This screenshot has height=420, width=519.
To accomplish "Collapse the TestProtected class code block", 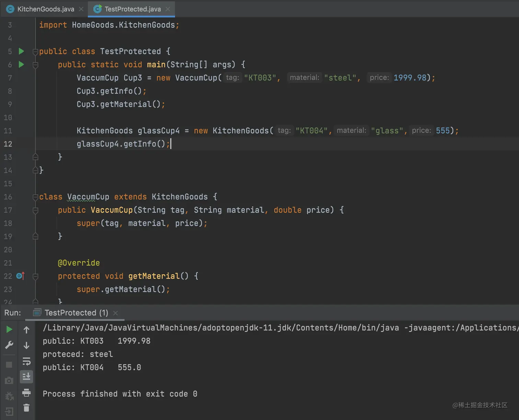I will pos(35,52).
